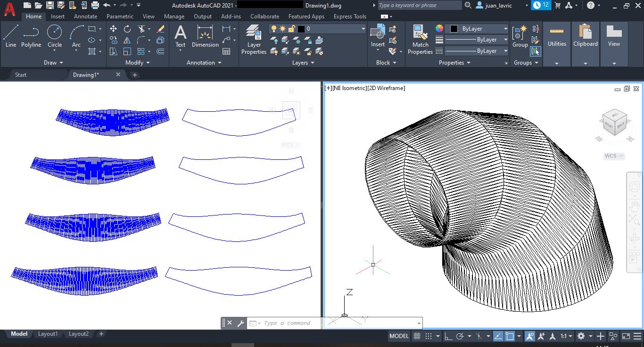Image resolution: width=644 pixels, height=347 pixels.
Task: Expand the Modify panel dropdown
Action: coord(138,63)
